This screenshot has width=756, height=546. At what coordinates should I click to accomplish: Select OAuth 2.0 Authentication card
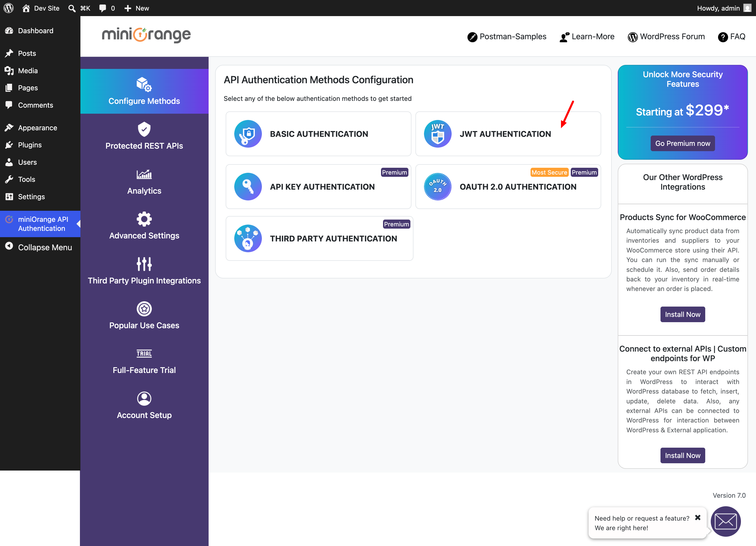[508, 186]
